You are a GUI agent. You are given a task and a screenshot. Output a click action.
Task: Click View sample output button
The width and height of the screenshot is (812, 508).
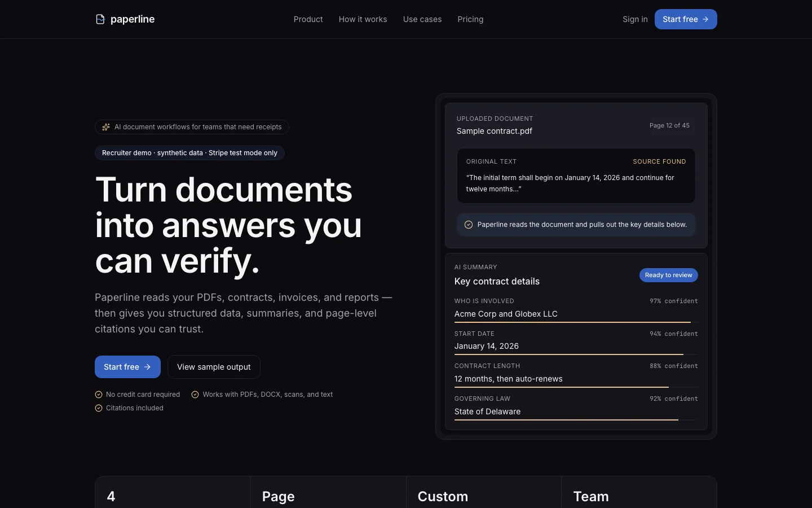coord(214,367)
